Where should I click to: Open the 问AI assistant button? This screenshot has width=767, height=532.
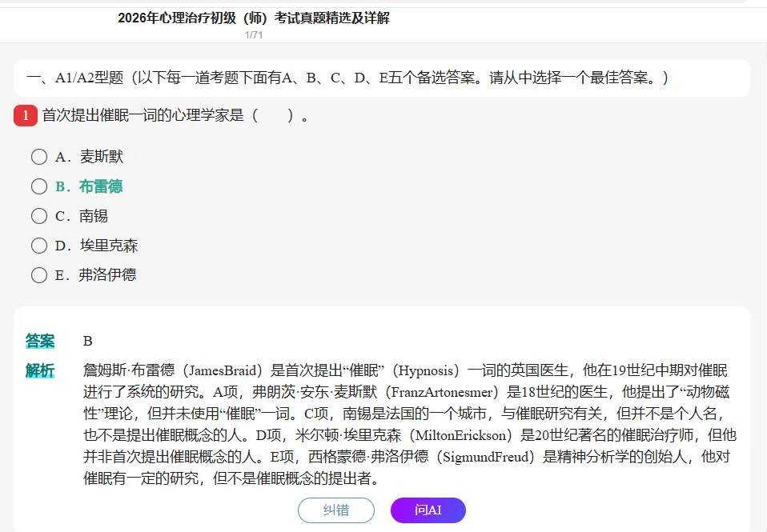coord(428,510)
